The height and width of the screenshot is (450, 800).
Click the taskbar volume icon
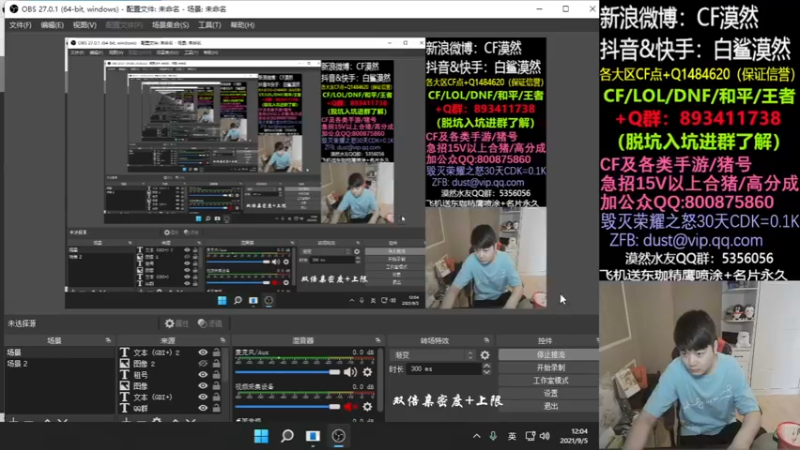tap(545, 436)
